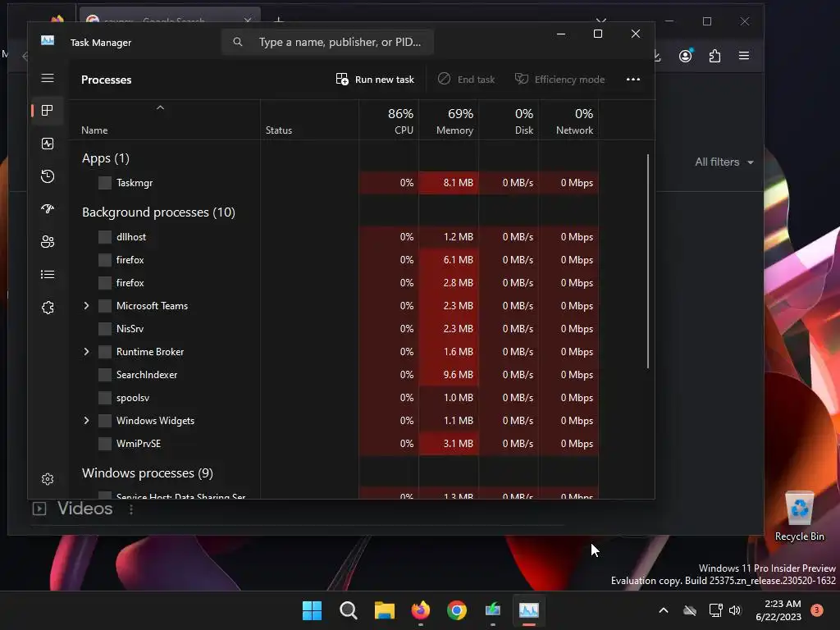Open the Services page icon in sidebar
Viewport: 840px width, 630px height.
[48, 308]
